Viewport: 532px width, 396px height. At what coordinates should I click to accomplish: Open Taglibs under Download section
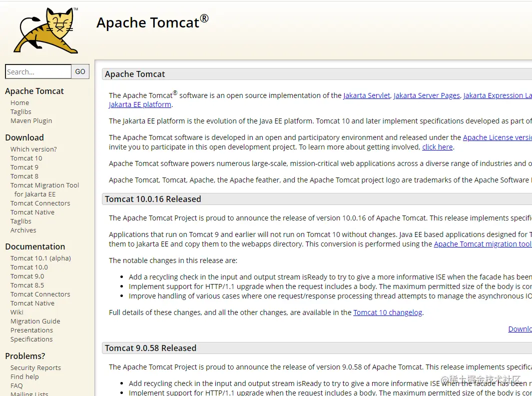[x=20, y=221]
